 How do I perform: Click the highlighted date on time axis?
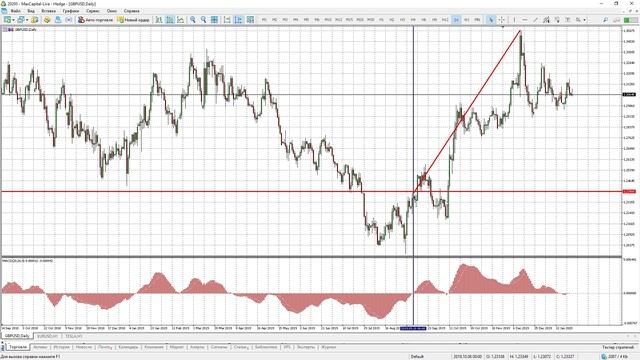[413, 328]
